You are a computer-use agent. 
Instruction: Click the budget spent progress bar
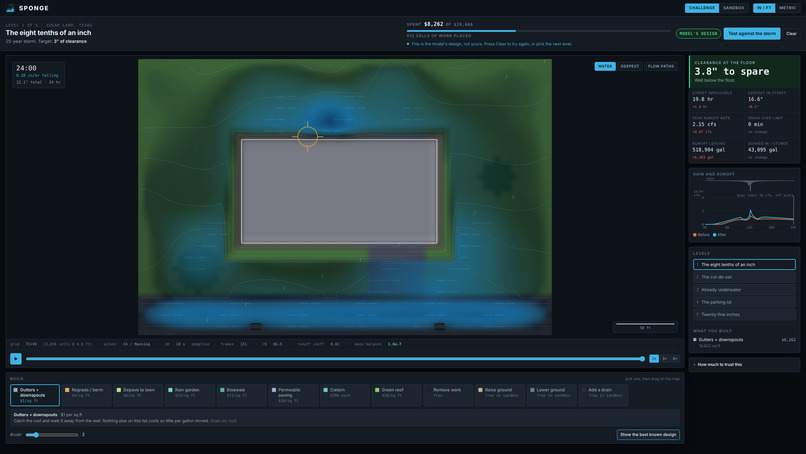tap(539, 31)
